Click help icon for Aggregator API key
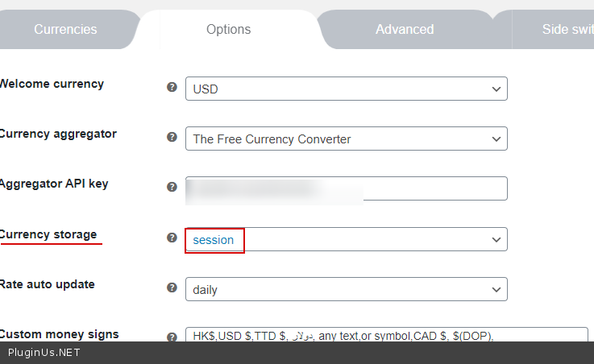Viewport: 594px width, 364px height. [x=172, y=187]
